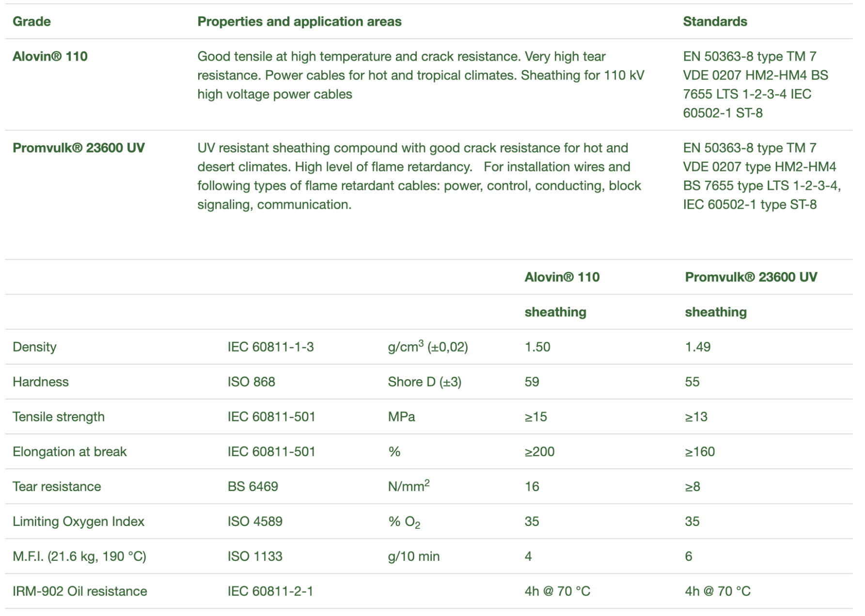
Task: Click the Shore D (±3) unit cell
Action: 425,382
